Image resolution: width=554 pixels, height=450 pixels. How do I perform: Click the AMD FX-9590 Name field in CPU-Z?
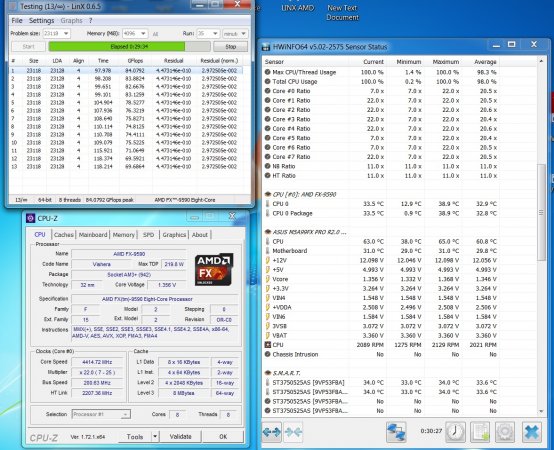tap(129, 254)
